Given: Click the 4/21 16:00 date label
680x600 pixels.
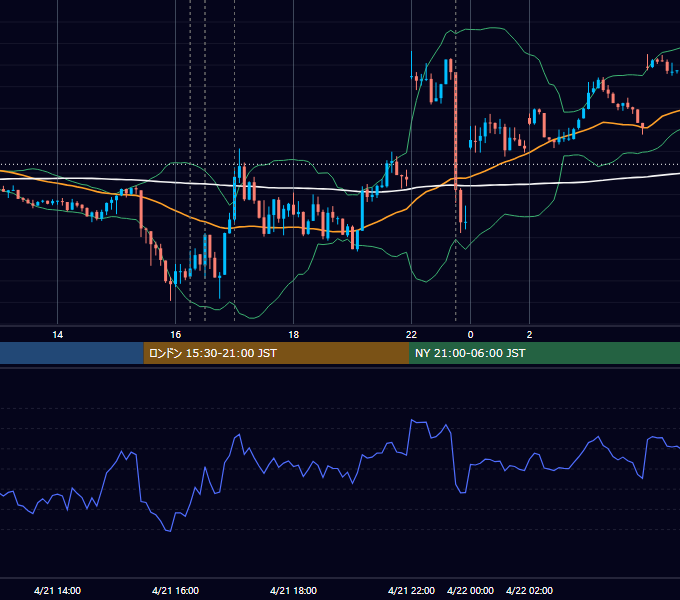Looking at the screenshot, I should click(x=175, y=590).
